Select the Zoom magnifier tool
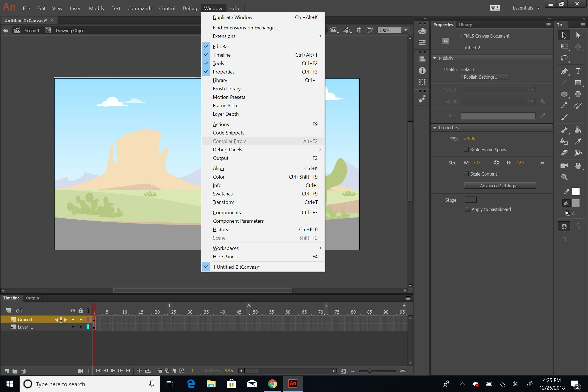 point(564,177)
